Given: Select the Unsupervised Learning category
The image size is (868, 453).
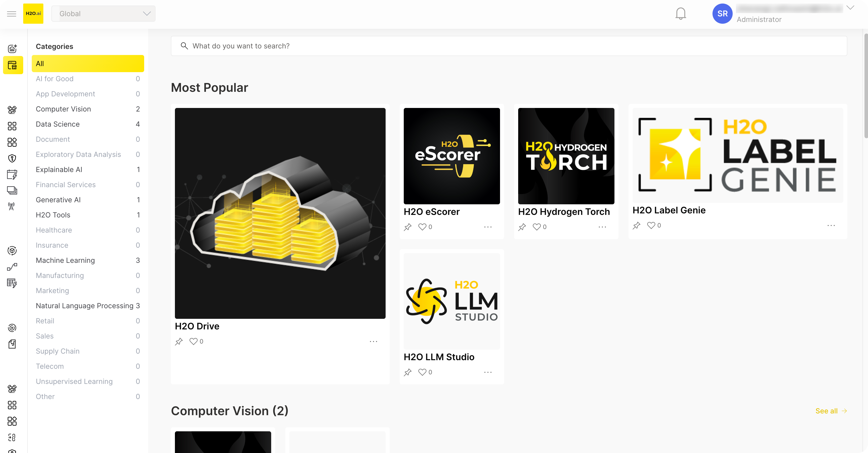Looking at the screenshot, I should click(88, 381).
